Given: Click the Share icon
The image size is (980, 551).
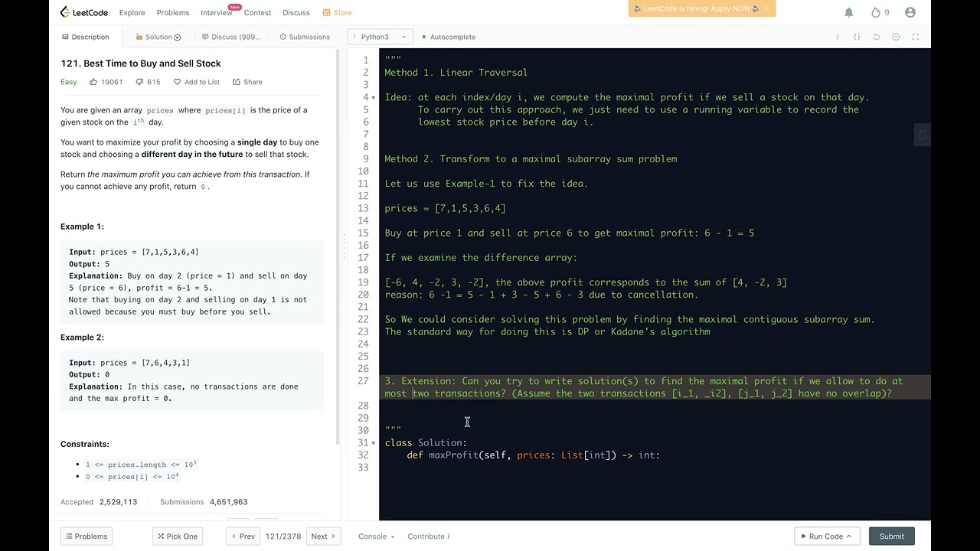Looking at the screenshot, I should pos(237,82).
